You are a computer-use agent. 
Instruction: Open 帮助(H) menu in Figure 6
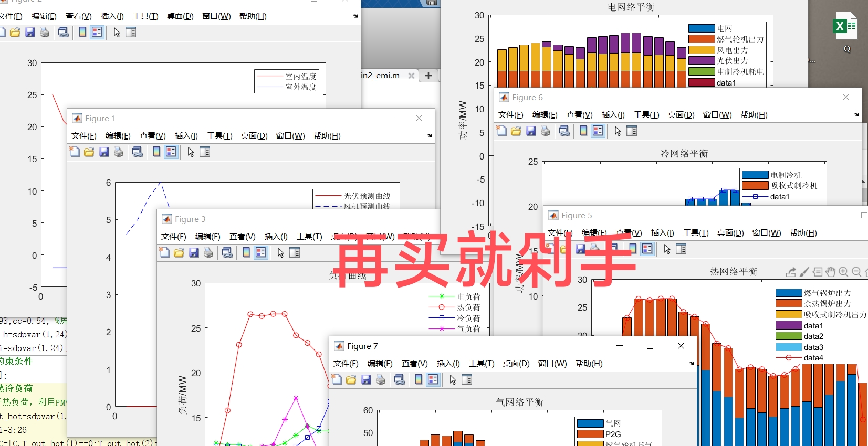(754, 115)
